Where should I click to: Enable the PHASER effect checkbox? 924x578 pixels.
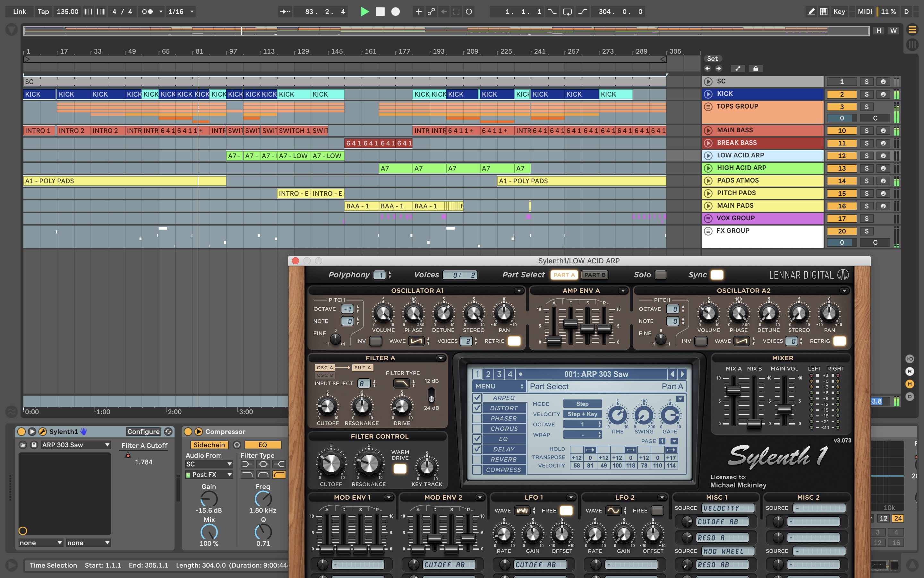tap(477, 418)
